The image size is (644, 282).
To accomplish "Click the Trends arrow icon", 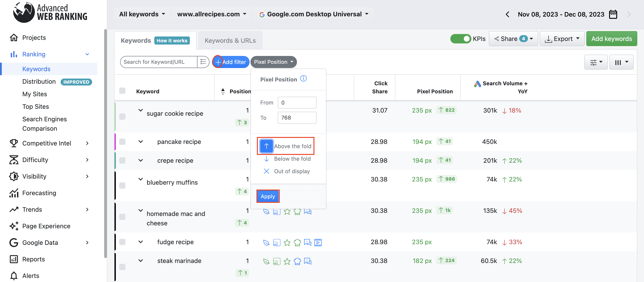I will tap(14, 209).
